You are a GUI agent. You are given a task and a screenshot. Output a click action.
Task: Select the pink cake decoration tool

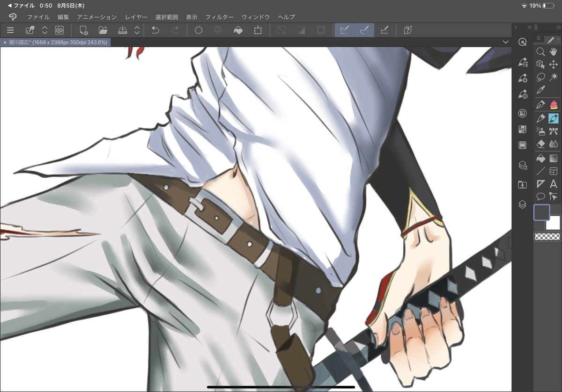point(554,104)
